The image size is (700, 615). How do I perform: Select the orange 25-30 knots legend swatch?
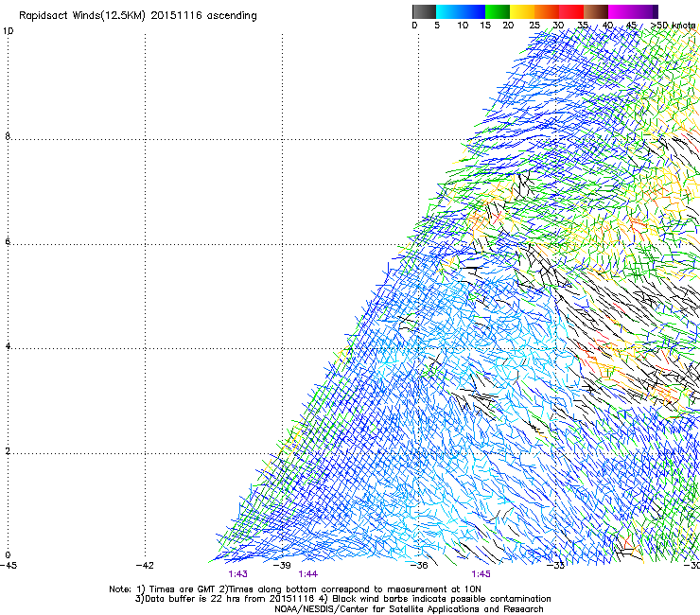tap(547, 11)
